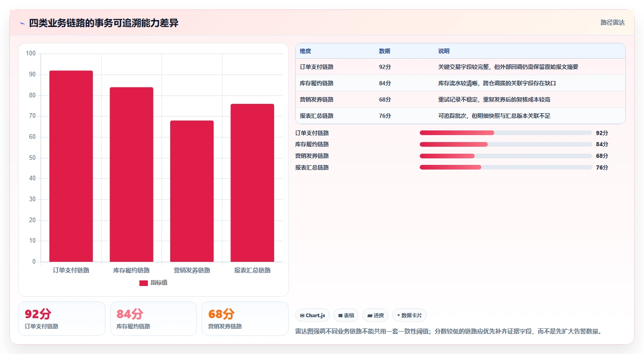The image size is (644, 354).
Task: Click the 84分 cell in the table
Action: (x=385, y=83)
